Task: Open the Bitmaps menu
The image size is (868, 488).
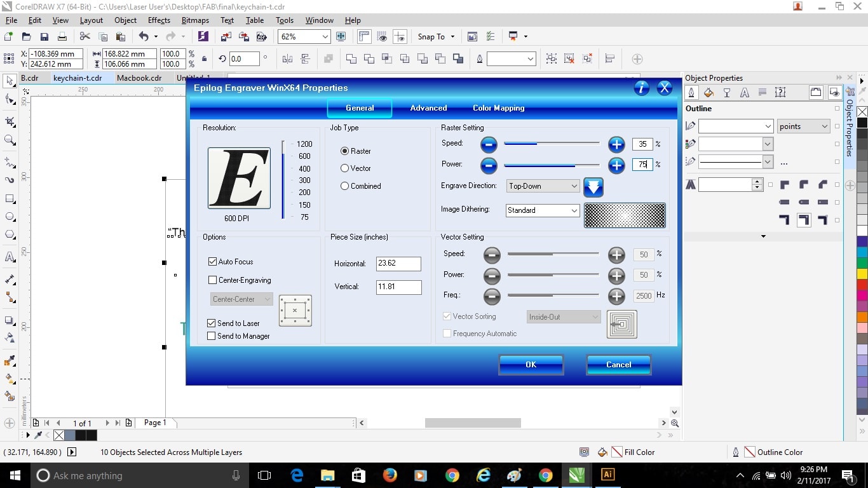Action: [195, 20]
